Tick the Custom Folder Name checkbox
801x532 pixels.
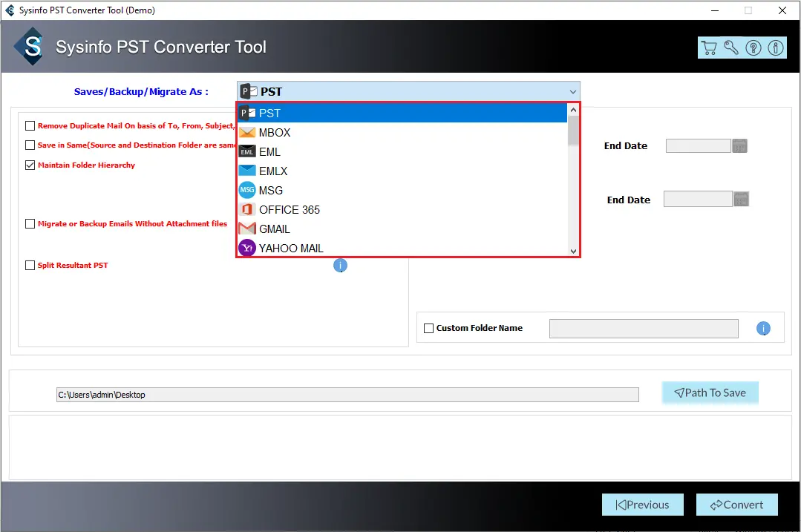(x=428, y=328)
